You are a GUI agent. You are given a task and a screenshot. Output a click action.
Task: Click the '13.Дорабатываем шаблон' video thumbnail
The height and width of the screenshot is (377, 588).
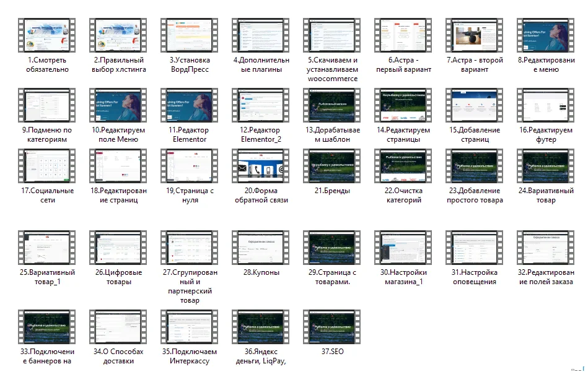(x=332, y=105)
